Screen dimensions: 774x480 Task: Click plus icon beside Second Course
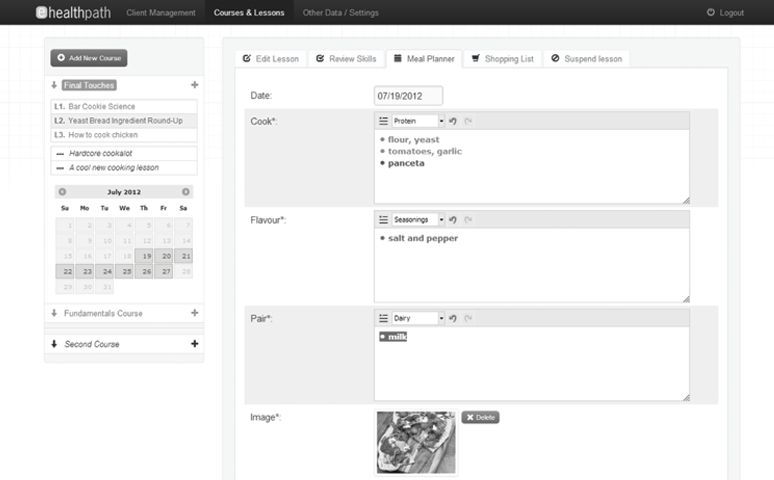click(x=194, y=344)
